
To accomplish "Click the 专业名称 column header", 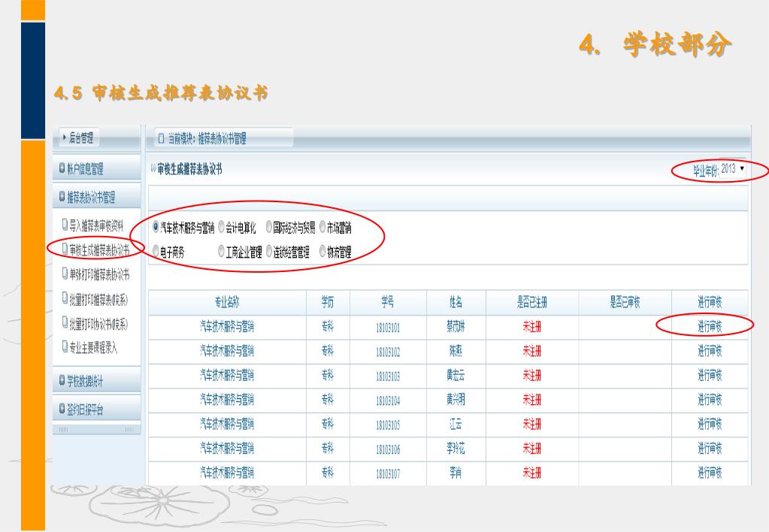I will [227, 302].
